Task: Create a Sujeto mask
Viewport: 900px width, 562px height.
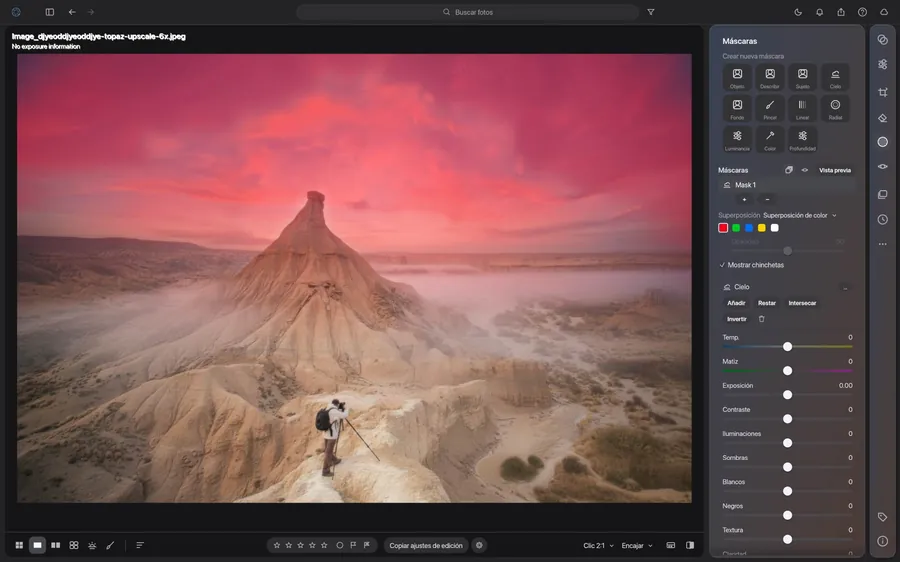Action: 802,78
